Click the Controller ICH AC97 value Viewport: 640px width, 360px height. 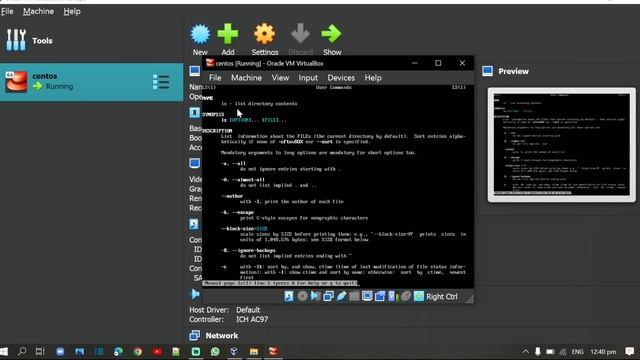(252, 320)
